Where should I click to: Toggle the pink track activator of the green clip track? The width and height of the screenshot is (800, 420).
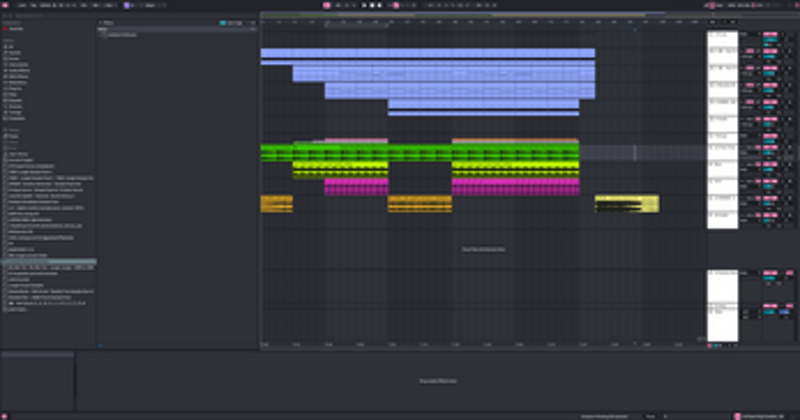(770, 147)
